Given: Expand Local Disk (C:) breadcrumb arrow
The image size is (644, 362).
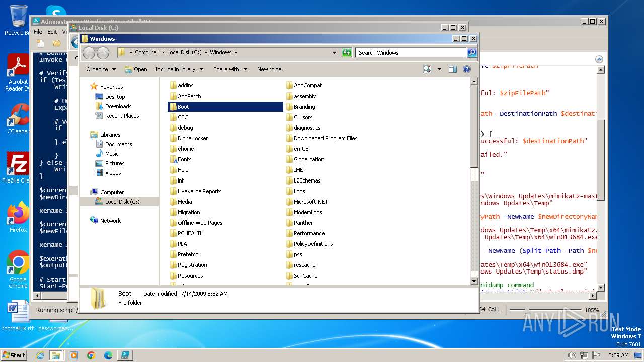Looking at the screenshot, I should (205, 52).
